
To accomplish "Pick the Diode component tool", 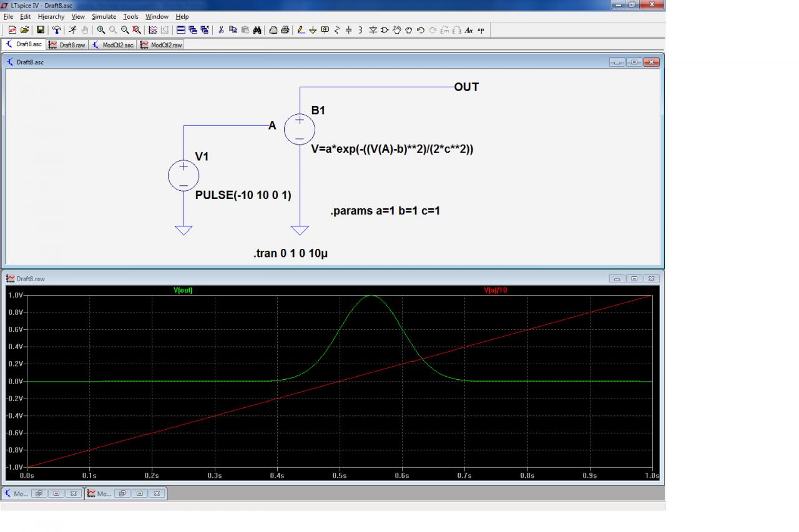I will point(373,30).
